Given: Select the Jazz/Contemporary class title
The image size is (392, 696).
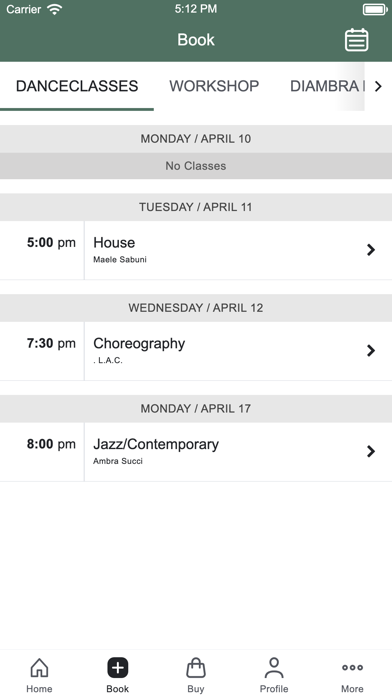Looking at the screenshot, I should click(156, 444).
